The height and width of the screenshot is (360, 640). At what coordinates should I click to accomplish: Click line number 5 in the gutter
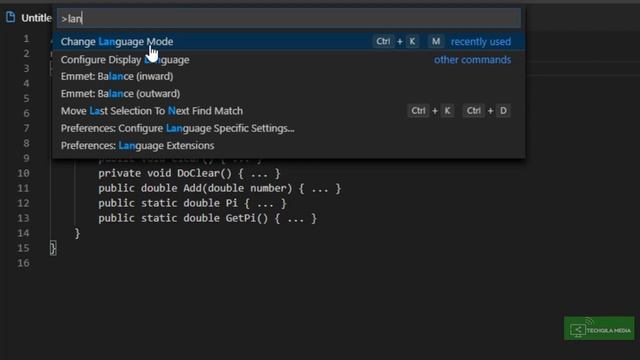26,98
